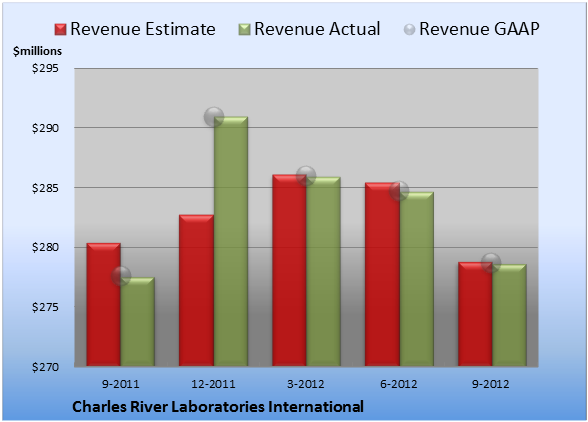
Task: Click the '$millions' axis unit label
Action: pos(37,51)
